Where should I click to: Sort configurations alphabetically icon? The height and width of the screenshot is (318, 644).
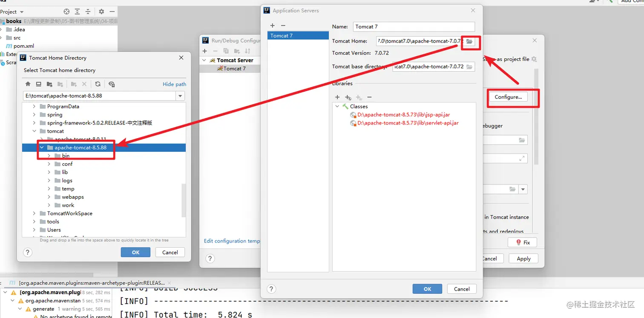(247, 51)
